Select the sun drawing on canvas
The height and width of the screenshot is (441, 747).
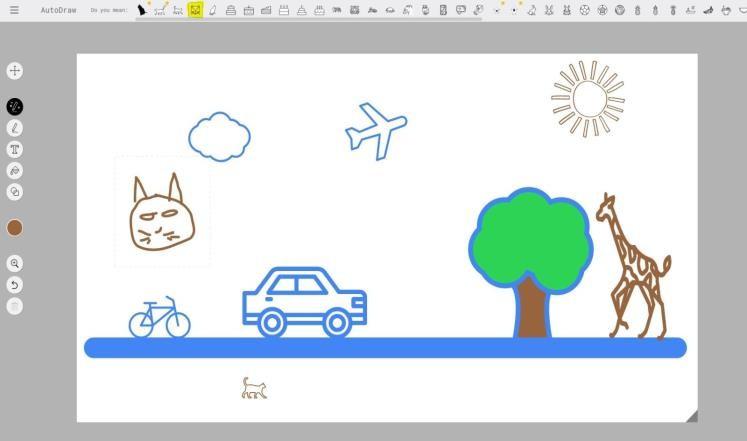(588, 98)
